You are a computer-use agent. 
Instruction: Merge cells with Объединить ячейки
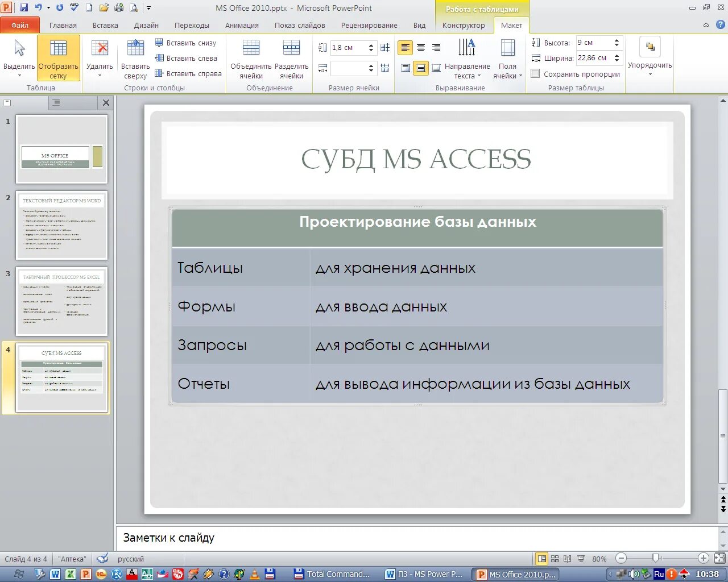click(x=251, y=59)
